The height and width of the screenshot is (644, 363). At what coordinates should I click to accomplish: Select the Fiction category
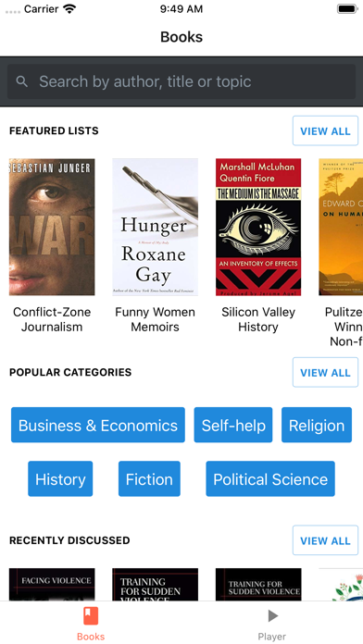tap(149, 479)
